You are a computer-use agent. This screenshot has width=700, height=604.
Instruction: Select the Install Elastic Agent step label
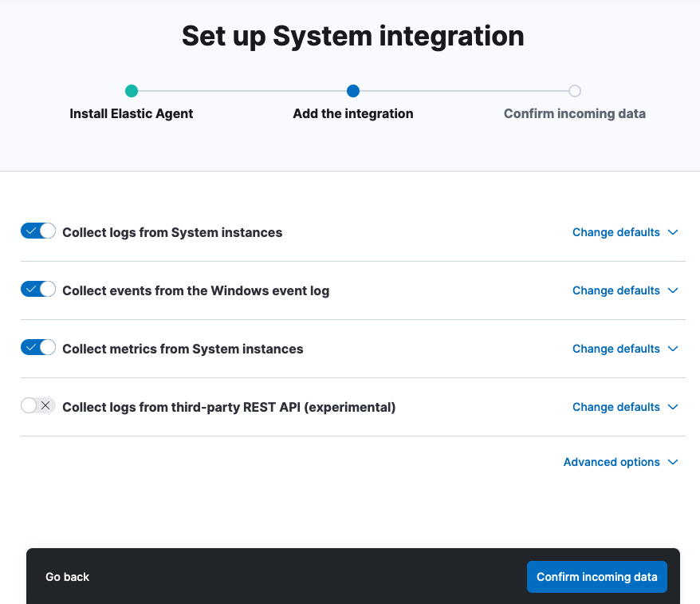pos(131,113)
